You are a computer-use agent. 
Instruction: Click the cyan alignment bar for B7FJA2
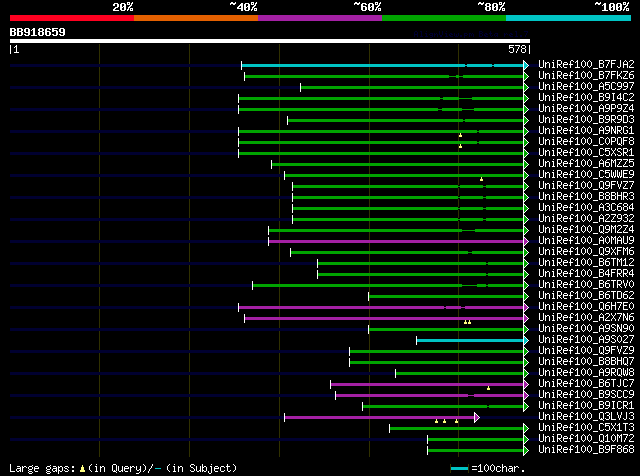382,65
